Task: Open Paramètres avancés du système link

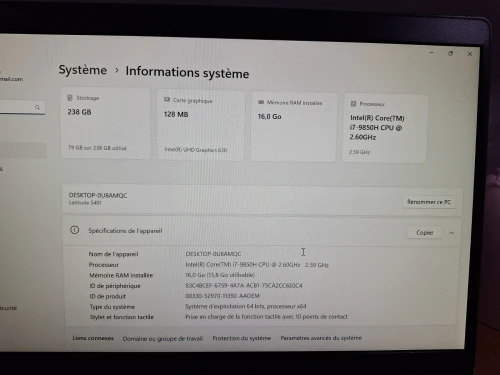Action: pos(321,338)
